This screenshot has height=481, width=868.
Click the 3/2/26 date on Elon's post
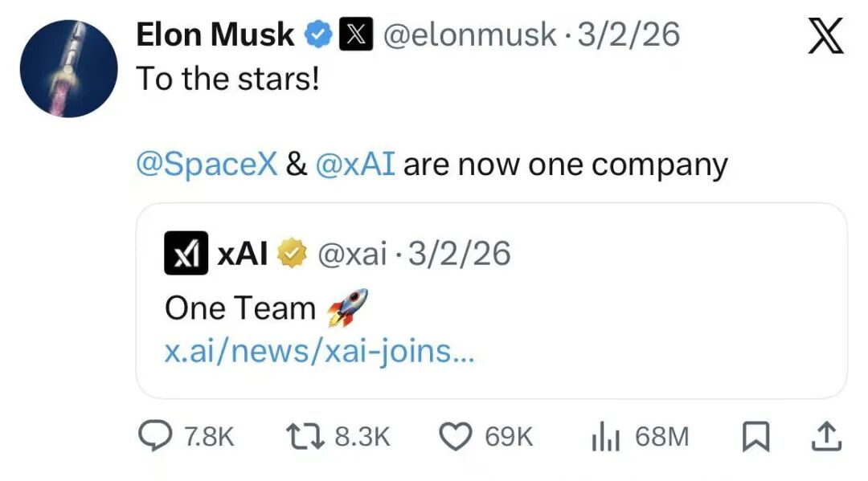628,35
